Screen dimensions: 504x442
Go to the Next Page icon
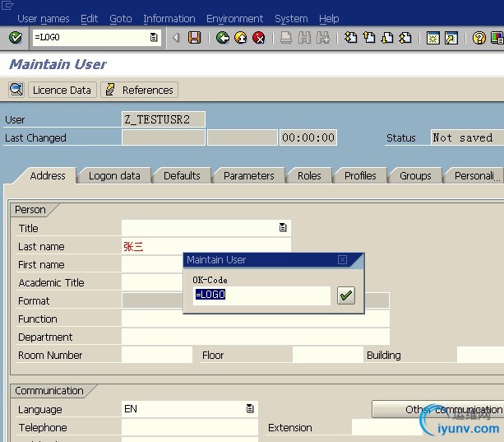(x=387, y=38)
